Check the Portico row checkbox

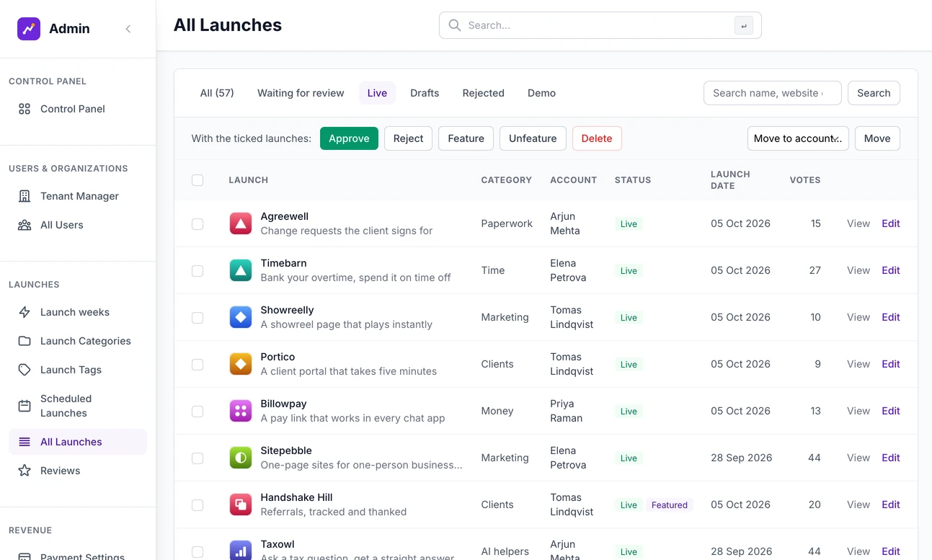[x=198, y=365]
